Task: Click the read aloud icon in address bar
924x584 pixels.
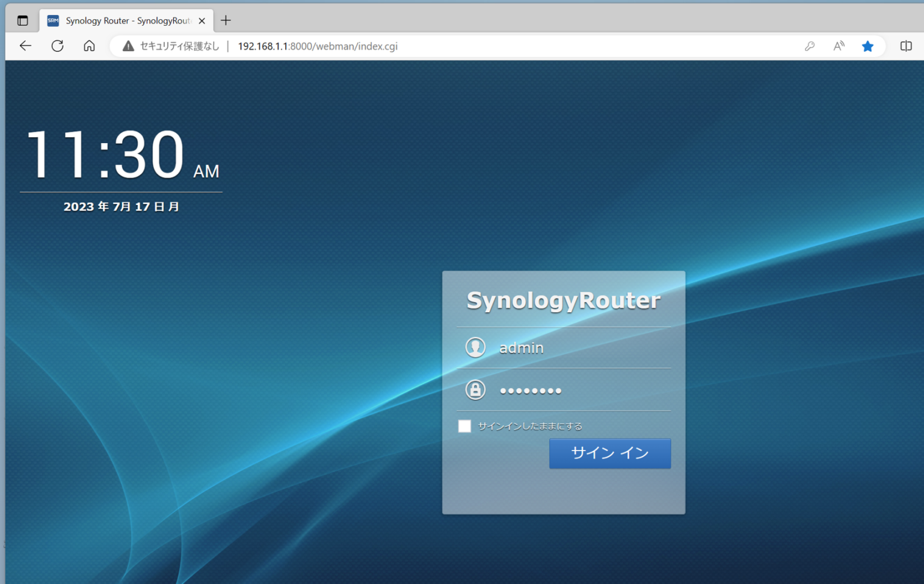Action: coord(838,46)
